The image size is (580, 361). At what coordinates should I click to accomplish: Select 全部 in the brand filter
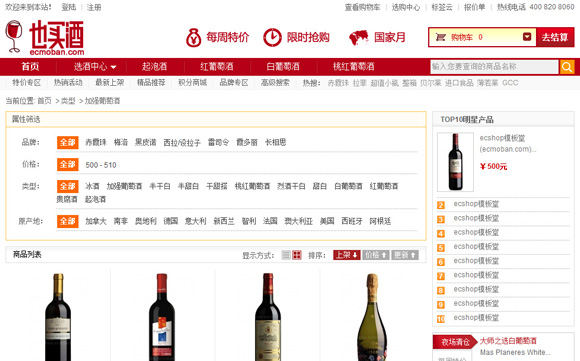pos(68,142)
